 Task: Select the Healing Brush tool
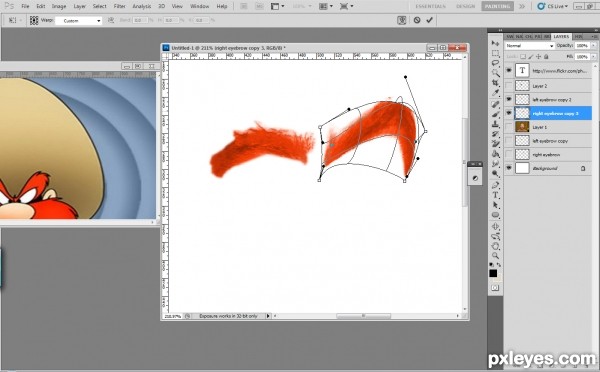point(495,104)
